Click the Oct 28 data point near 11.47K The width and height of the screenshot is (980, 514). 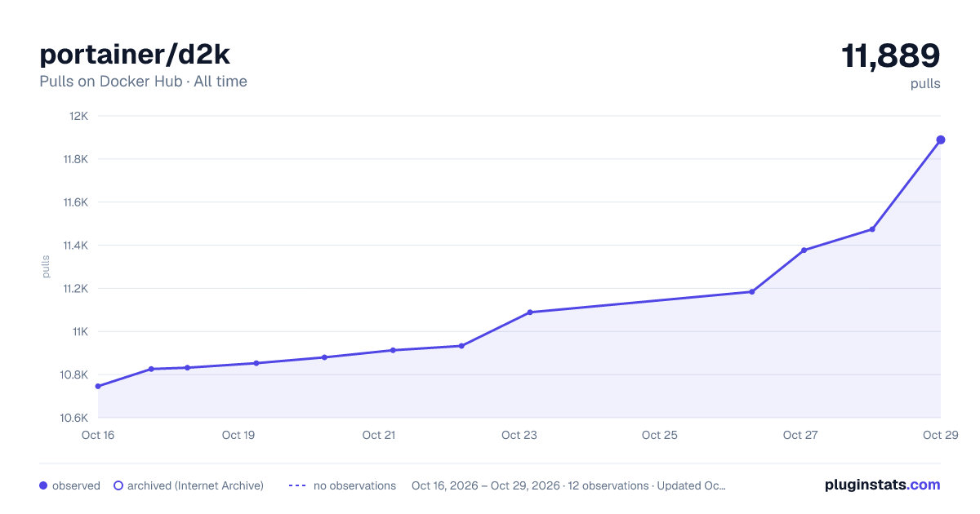click(x=872, y=229)
